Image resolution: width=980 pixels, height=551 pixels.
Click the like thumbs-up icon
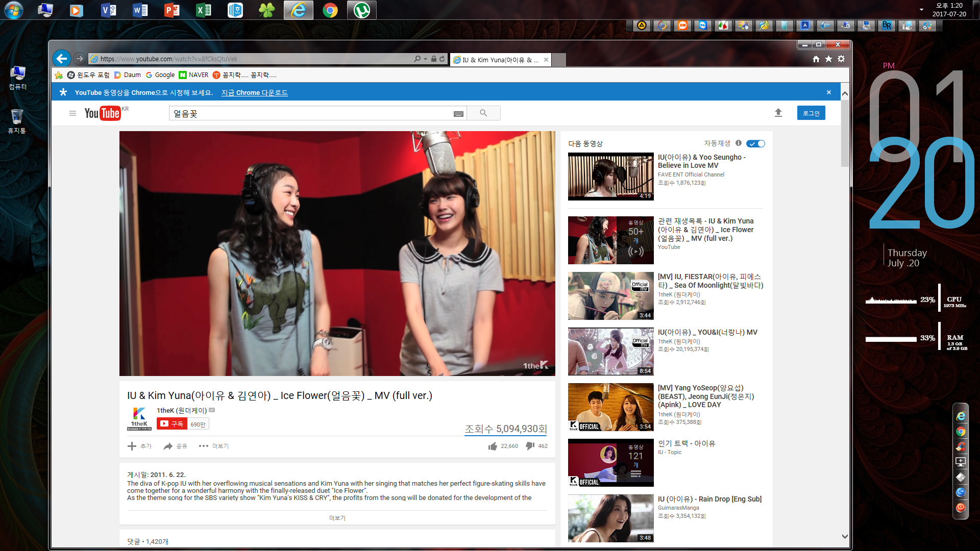[493, 446]
